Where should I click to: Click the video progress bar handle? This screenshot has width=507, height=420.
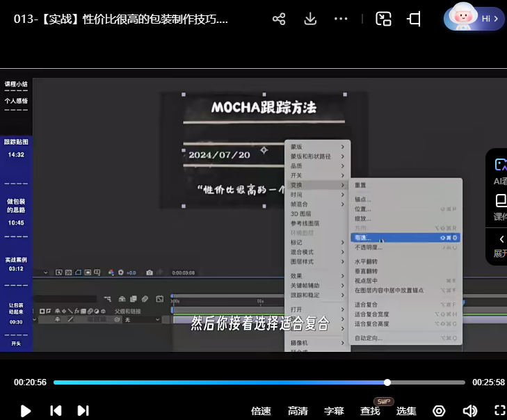[x=387, y=382]
